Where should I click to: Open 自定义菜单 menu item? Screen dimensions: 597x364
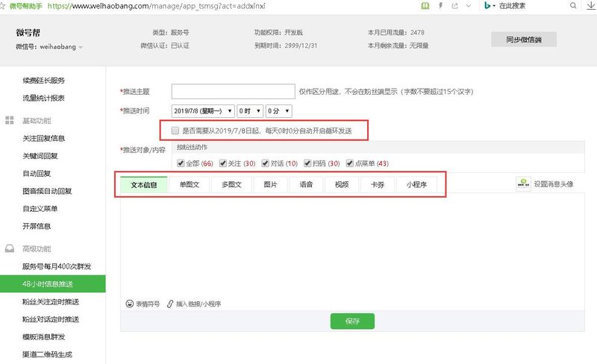[40, 209]
